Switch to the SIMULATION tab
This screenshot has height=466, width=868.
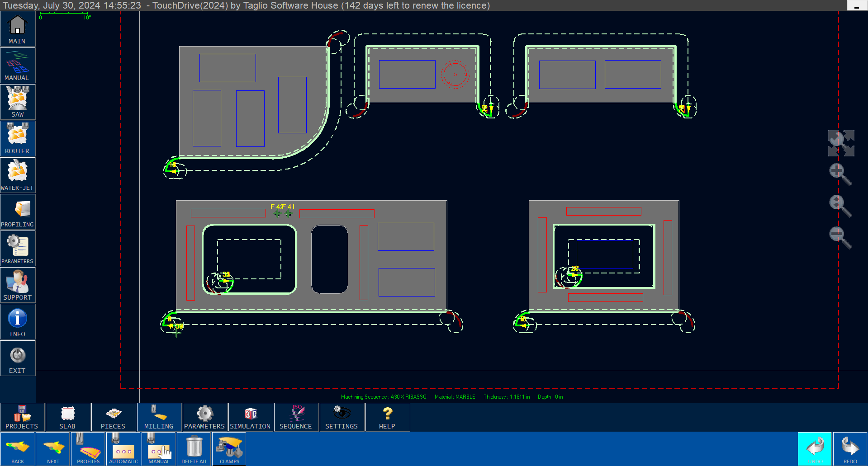[x=250, y=417]
